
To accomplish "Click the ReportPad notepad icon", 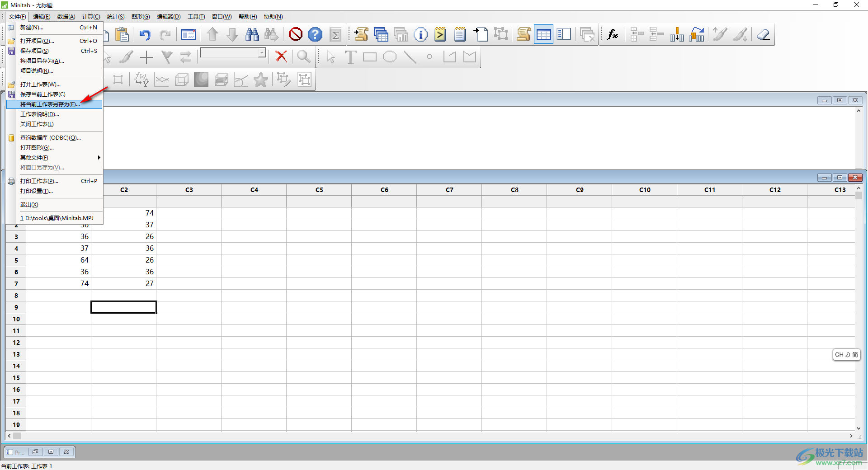I will [x=460, y=34].
